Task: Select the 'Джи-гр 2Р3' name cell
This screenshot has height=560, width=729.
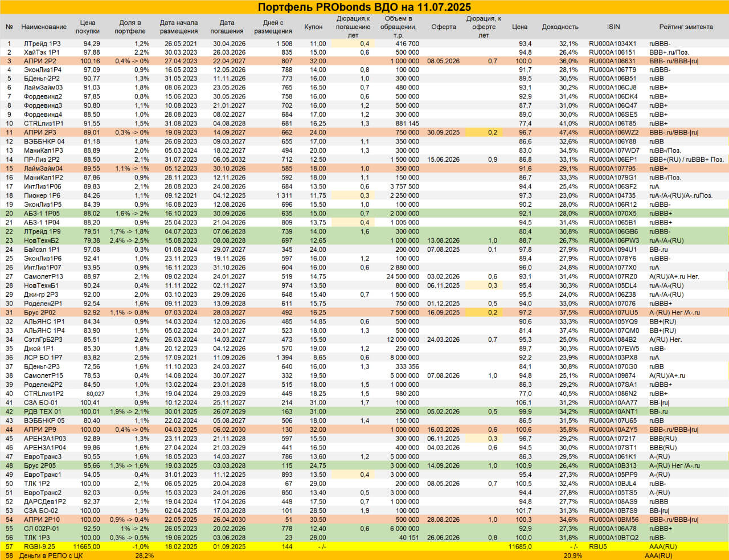Action: point(41,295)
